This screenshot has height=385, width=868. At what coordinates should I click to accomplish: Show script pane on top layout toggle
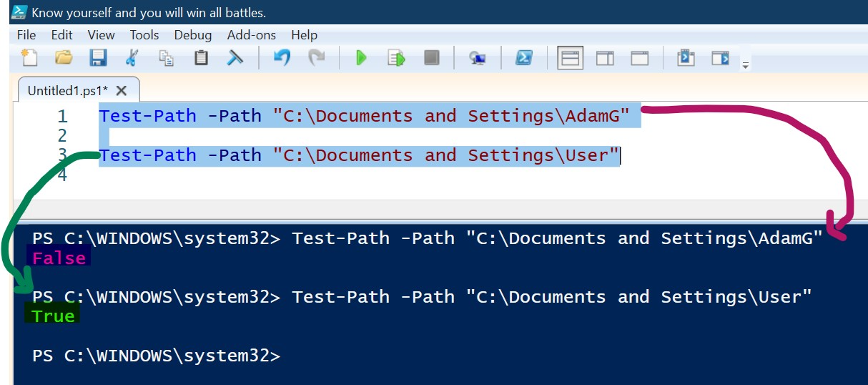pyautogui.click(x=570, y=58)
